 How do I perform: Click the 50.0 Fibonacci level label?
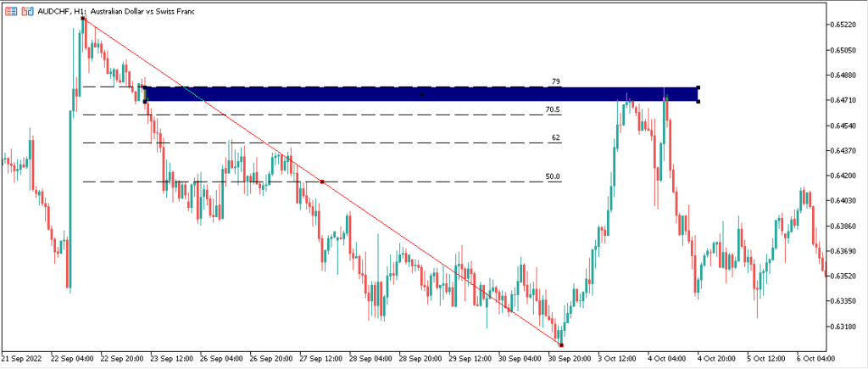pos(553,176)
